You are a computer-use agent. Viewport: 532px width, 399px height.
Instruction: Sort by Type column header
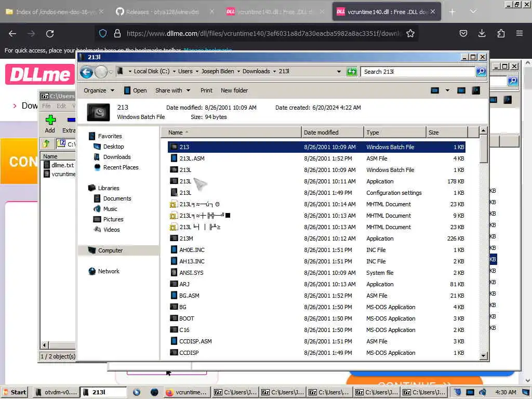395,132
